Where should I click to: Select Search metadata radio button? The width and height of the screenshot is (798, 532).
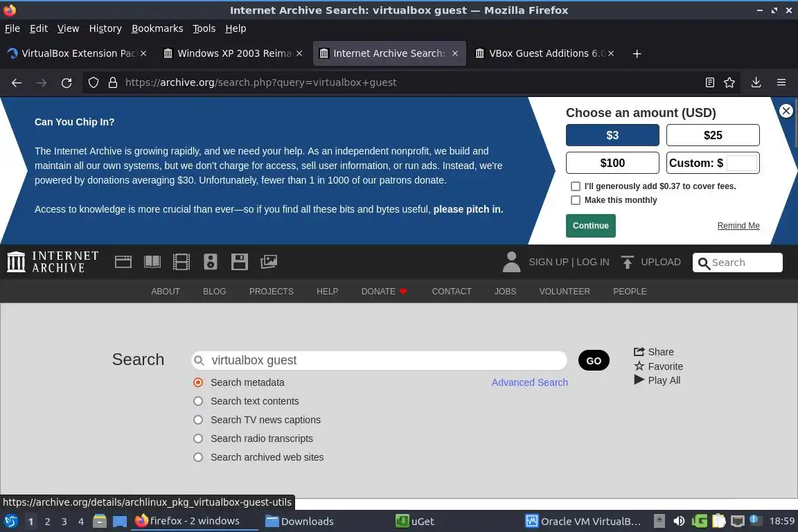point(198,382)
